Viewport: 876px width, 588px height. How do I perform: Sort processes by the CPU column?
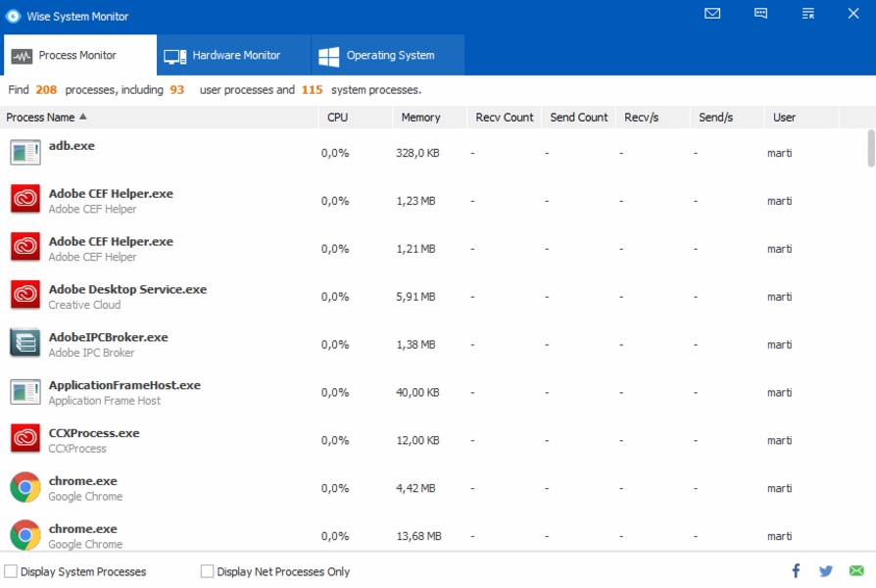pos(336,117)
